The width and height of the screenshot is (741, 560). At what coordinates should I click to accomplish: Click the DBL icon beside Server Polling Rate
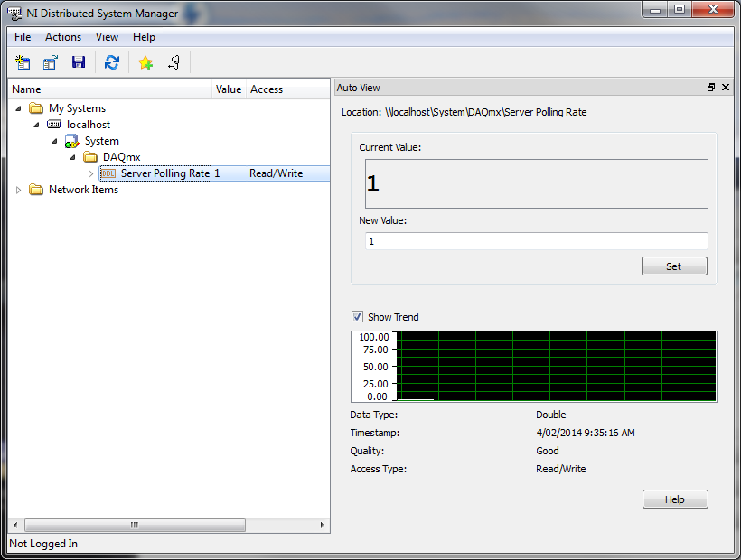(108, 173)
